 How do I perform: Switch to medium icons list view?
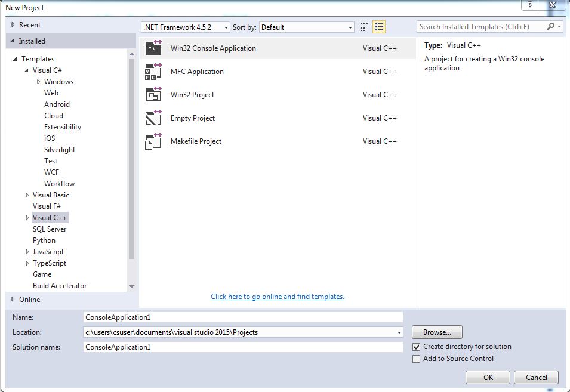[379, 27]
